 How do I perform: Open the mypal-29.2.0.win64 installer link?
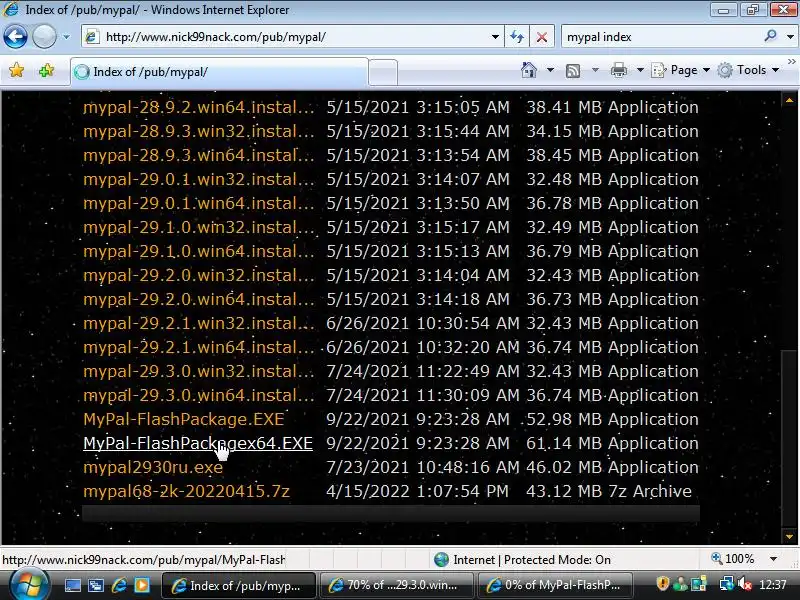(198, 299)
